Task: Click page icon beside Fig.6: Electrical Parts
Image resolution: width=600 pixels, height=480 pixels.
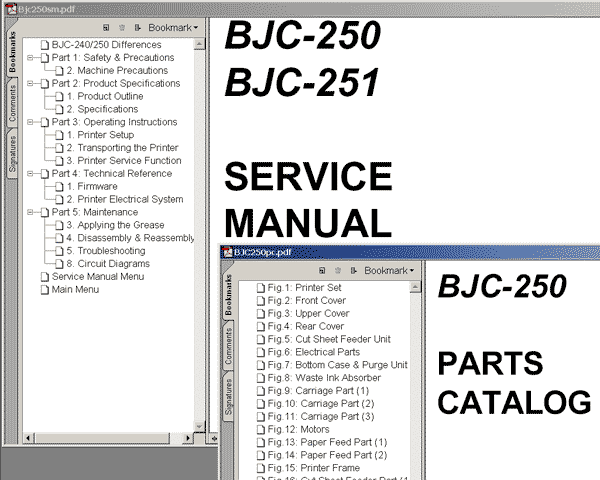Action: click(261, 352)
